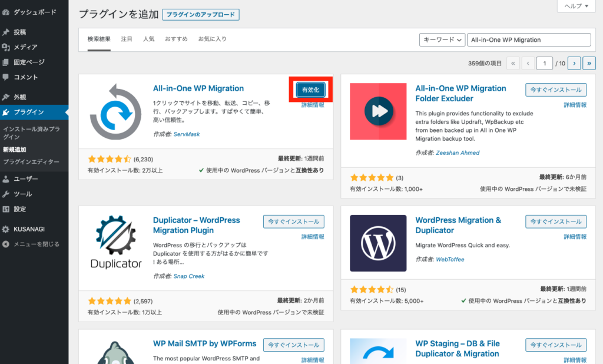Install All-in-One WP Migration Folder Excluder now
Screen dimensions: 603x364
[x=556, y=90]
